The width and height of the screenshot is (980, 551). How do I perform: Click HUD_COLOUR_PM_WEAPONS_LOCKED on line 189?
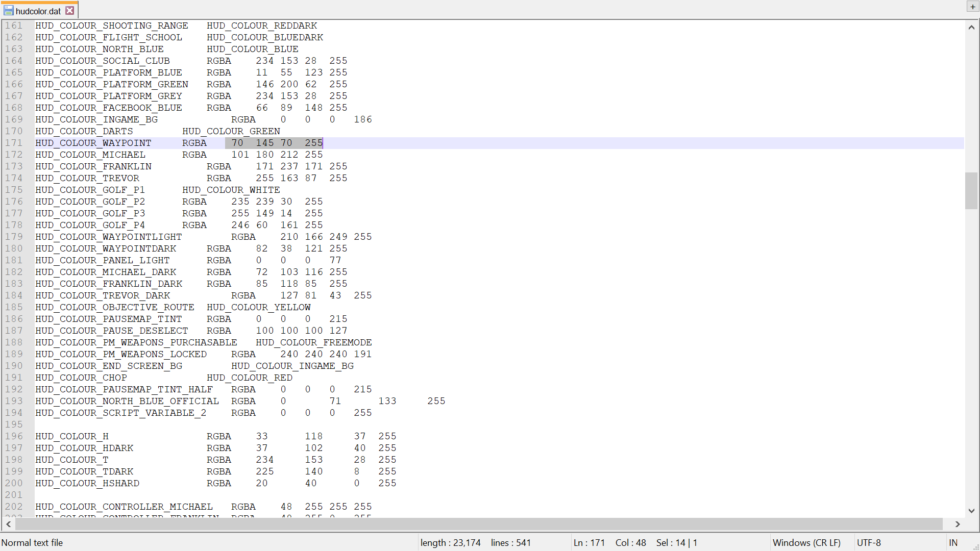click(121, 354)
